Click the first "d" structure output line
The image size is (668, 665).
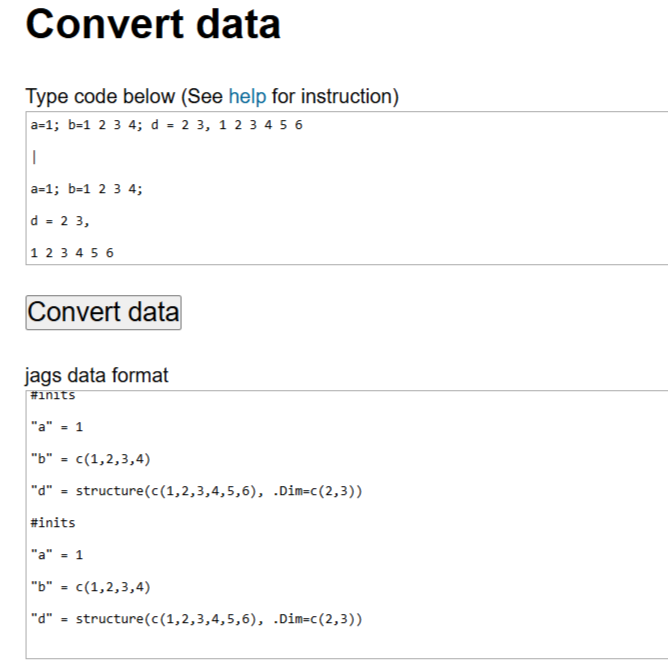pyautogui.click(x=196, y=491)
